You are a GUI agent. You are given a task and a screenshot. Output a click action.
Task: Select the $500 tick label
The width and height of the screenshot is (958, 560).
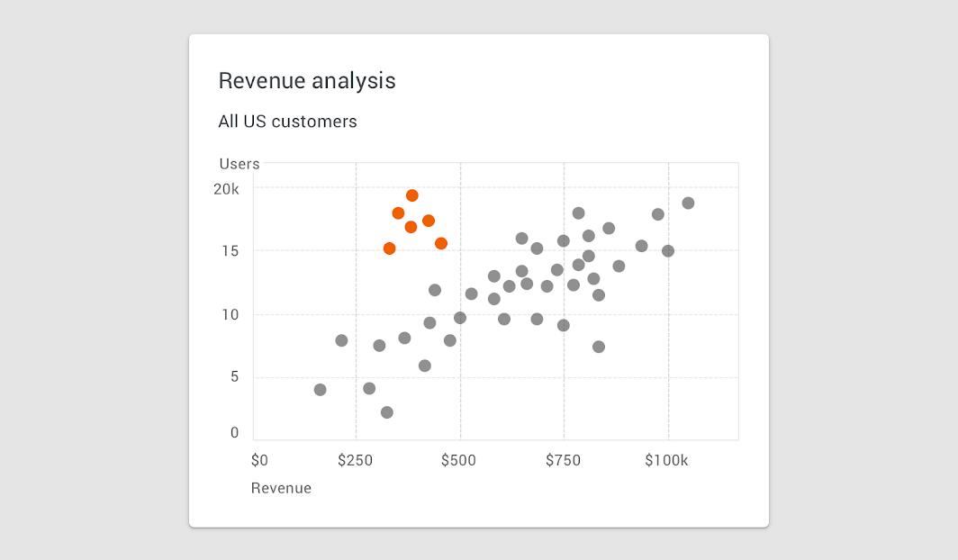pyautogui.click(x=458, y=460)
